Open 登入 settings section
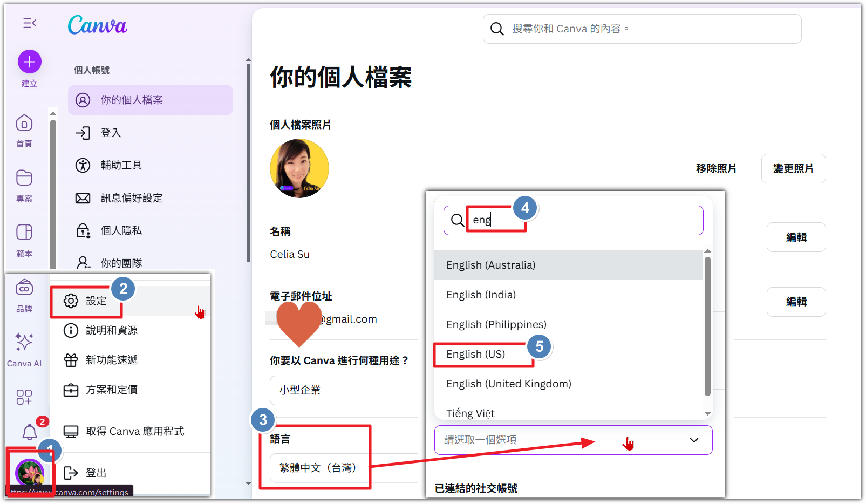 coord(151,133)
